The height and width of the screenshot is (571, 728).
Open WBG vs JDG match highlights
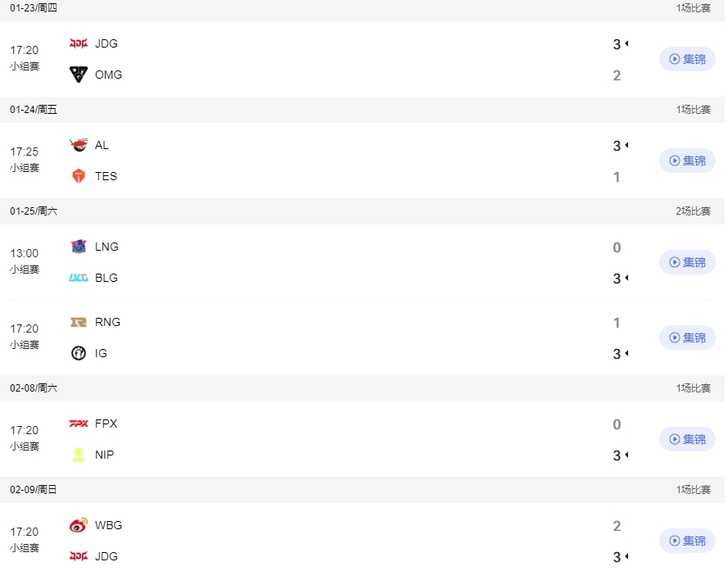coord(687,541)
